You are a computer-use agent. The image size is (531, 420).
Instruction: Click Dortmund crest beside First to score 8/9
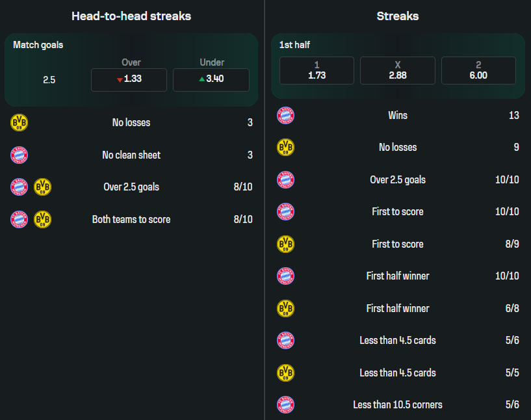[x=286, y=244]
